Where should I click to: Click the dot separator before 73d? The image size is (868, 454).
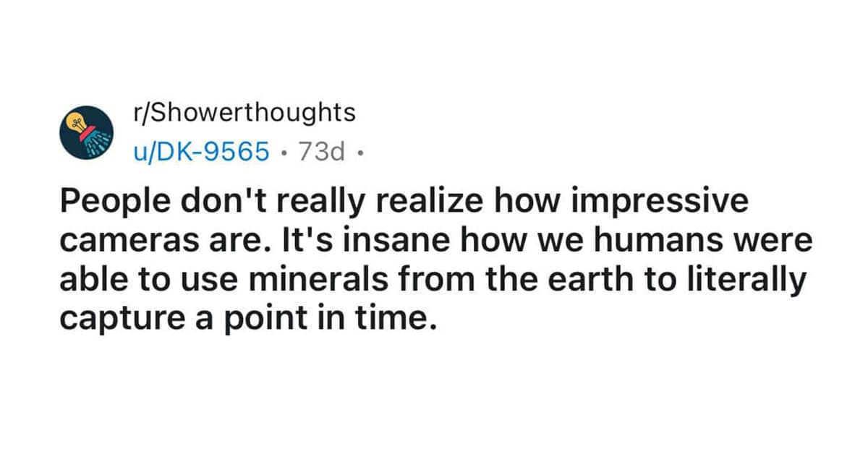click(284, 152)
